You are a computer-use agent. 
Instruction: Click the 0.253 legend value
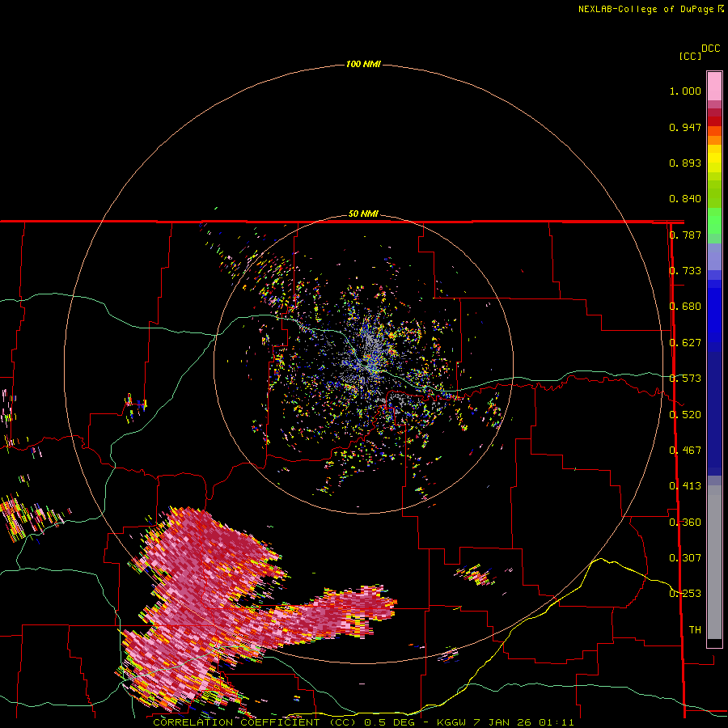(685, 594)
